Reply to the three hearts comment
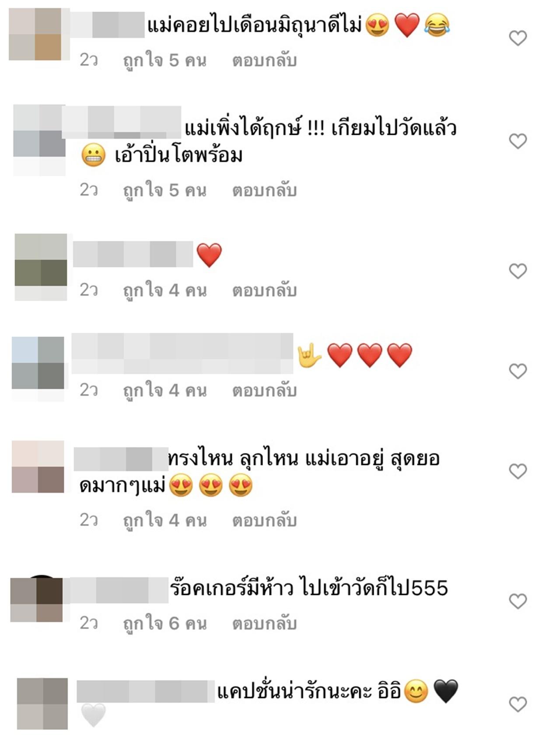 click(x=264, y=390)
